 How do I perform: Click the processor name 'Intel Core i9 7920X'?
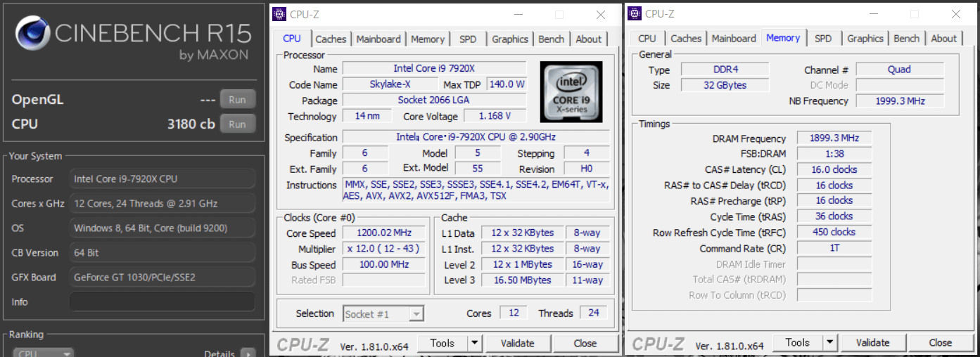coord(434,69)
